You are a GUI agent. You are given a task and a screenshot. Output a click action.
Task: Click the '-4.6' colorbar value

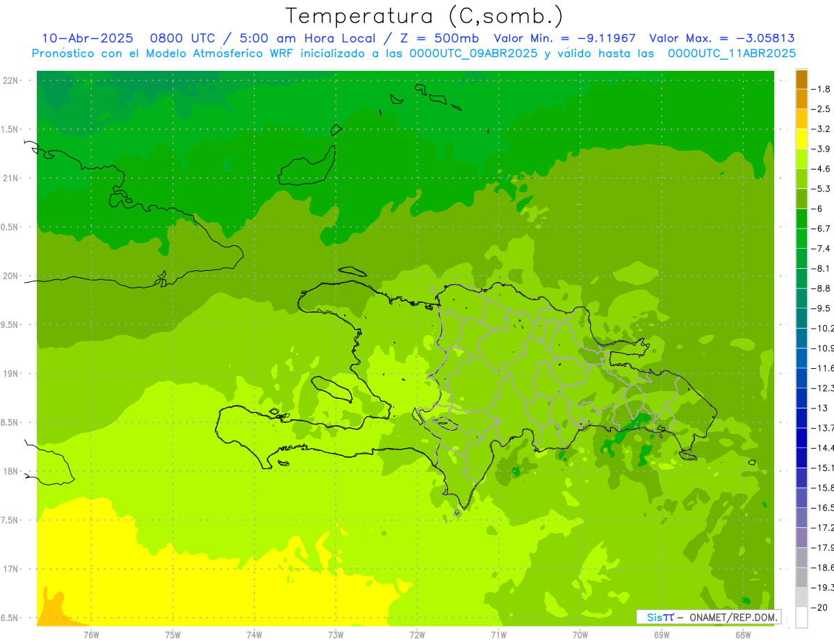click(x=821, y=169)
